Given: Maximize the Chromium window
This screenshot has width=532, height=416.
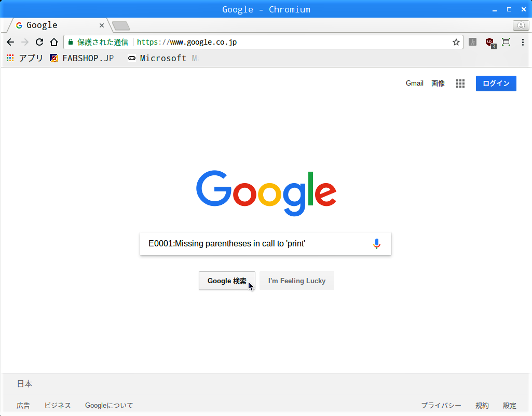Looking at the screenshot, I should coord(509,9).
